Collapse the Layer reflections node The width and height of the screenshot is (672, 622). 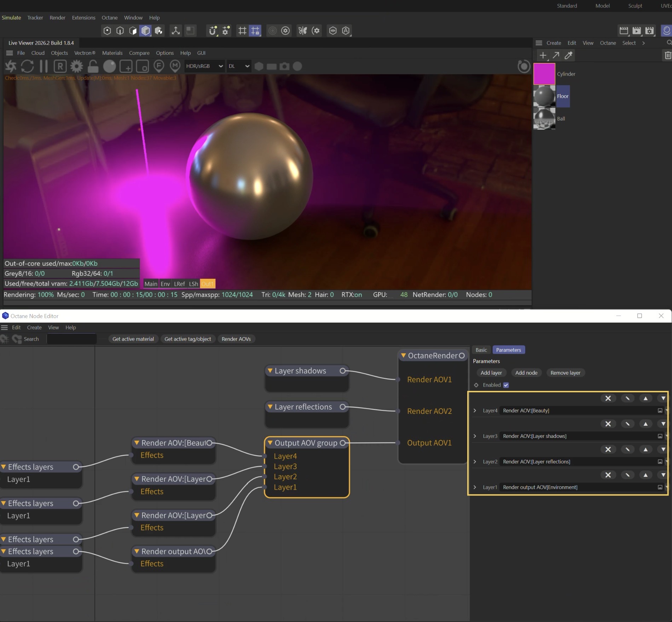pyautogui.click(x=270, y=406)
